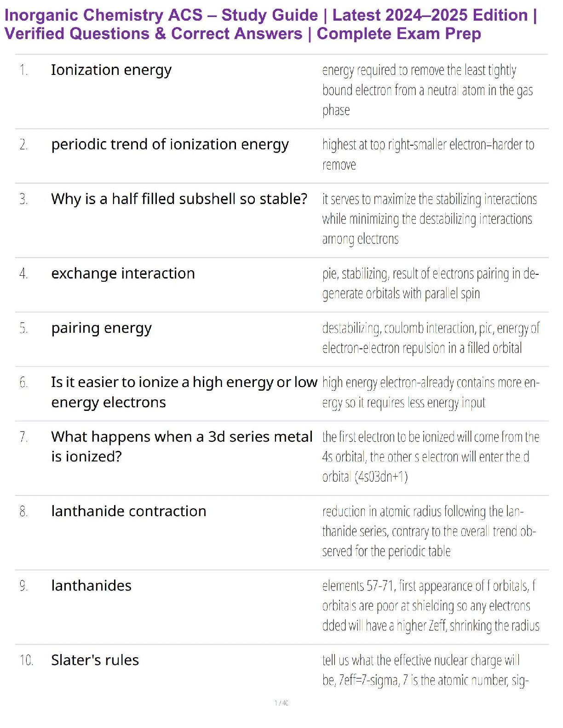Select the "Slater's rules" term
The height and width of the screenshot is (728, 563).
95,660
